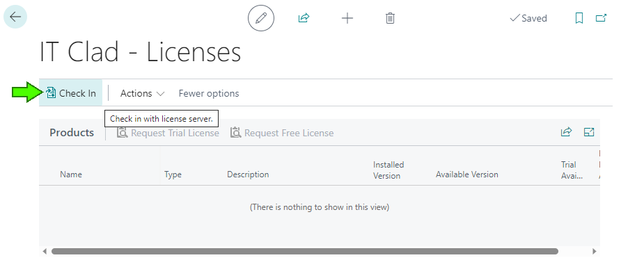Click the Products section share icon
The height and width of the screenshot is (276, 644).
point(567,132)
